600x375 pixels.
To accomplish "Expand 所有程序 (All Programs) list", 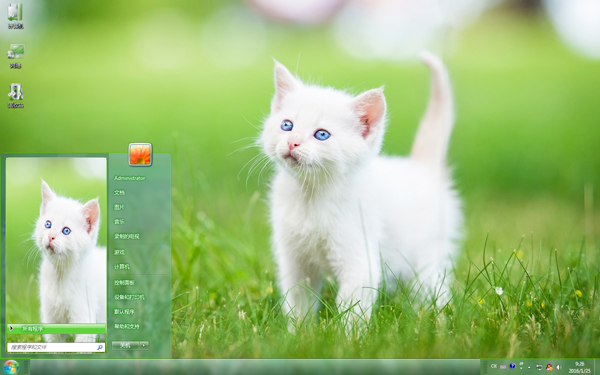I will (x=56, y=329).
